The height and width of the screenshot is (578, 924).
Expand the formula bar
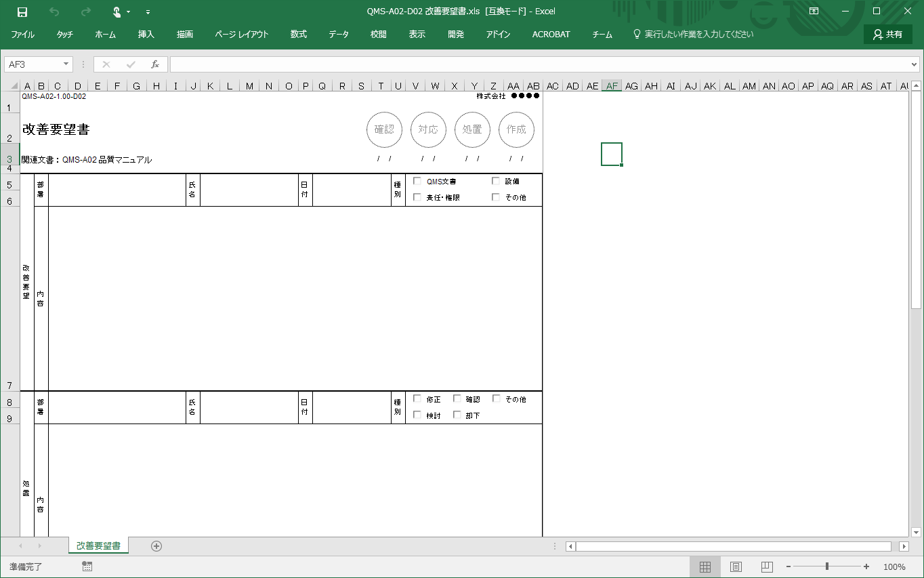pyautogui.click(x=915, y=64)
